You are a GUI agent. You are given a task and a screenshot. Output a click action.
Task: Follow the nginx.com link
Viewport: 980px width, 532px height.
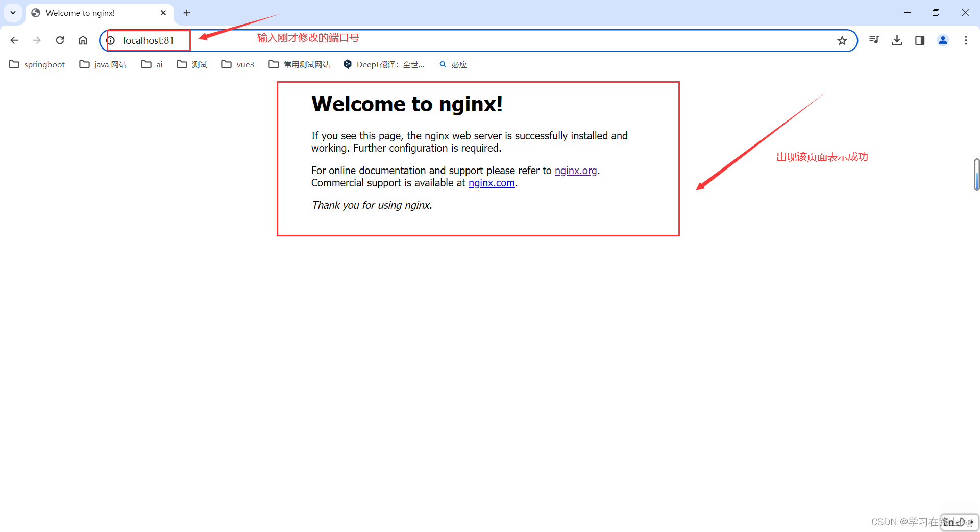pos(492,183)
